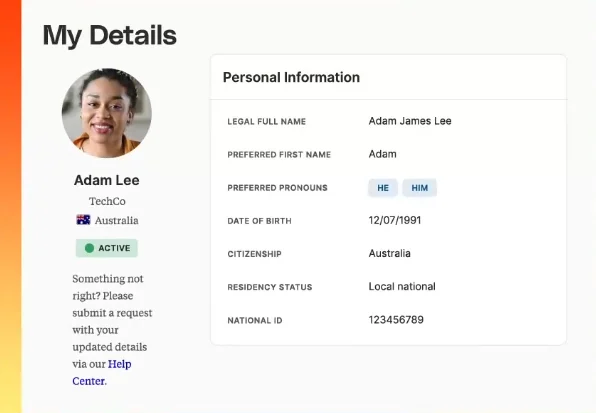Select the national ID number 123456789

pos(396,320)
